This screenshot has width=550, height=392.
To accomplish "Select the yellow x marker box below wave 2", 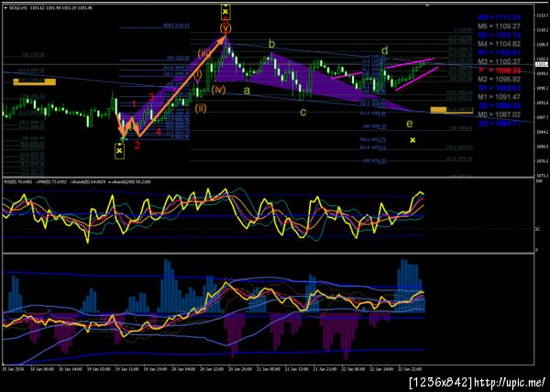I will click(119, 151).
